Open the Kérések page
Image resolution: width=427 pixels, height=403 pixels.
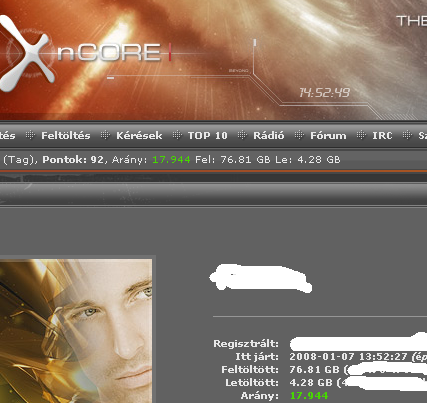(139, 136)
